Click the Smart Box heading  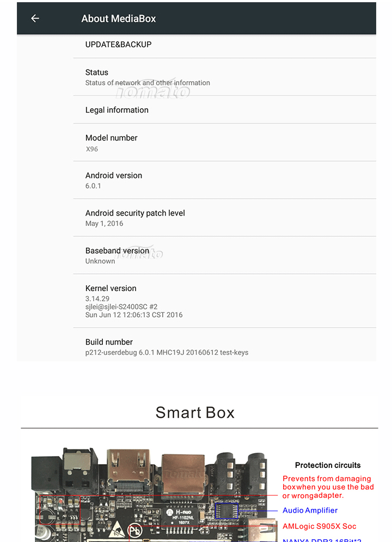point(195,412)
